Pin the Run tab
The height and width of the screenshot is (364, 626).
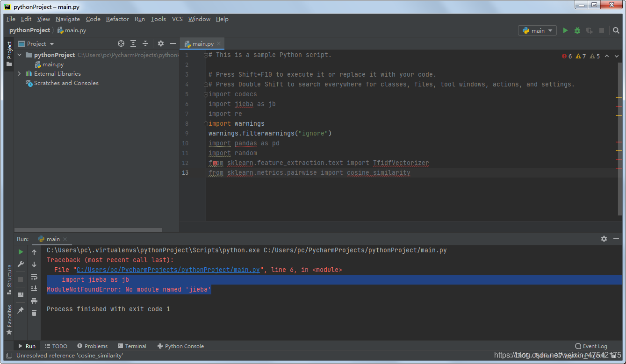(x=21, y=310)
